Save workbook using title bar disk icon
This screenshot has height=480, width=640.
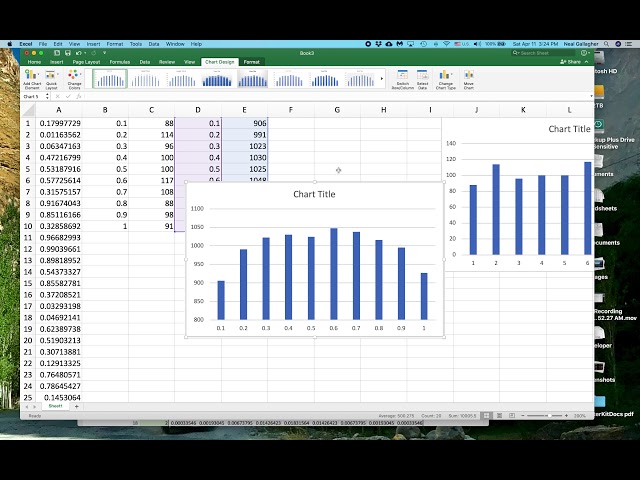(68, 53)
